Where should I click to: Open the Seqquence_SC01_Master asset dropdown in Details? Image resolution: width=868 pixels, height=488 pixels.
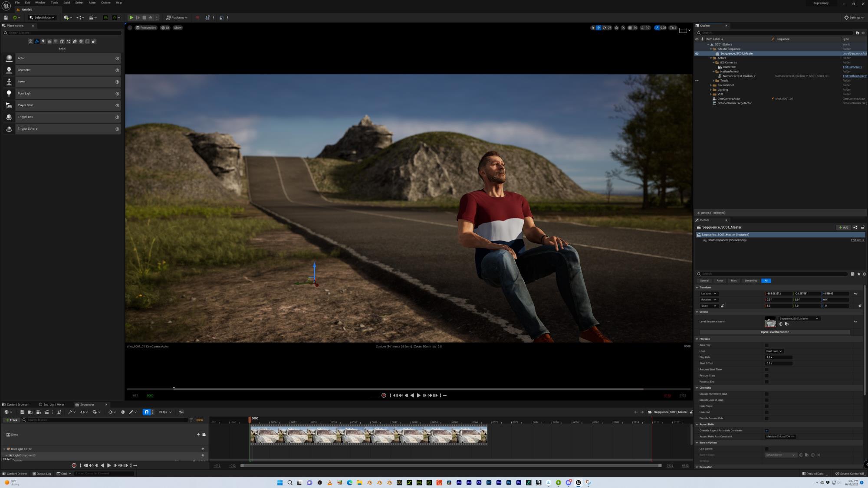pos(799,319)
